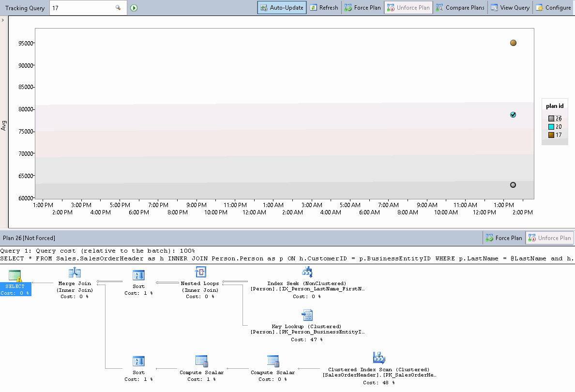Expand the collapsed left side panel
Image resolution: width=575 pixels, height=392 pixels.
pyautogui.click(x=4, y=20)
